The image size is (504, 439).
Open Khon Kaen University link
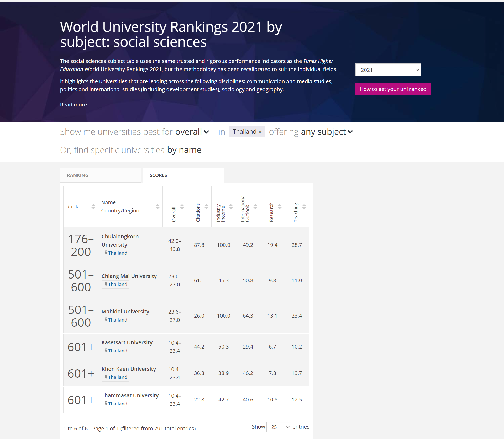[x=129, y=369]
